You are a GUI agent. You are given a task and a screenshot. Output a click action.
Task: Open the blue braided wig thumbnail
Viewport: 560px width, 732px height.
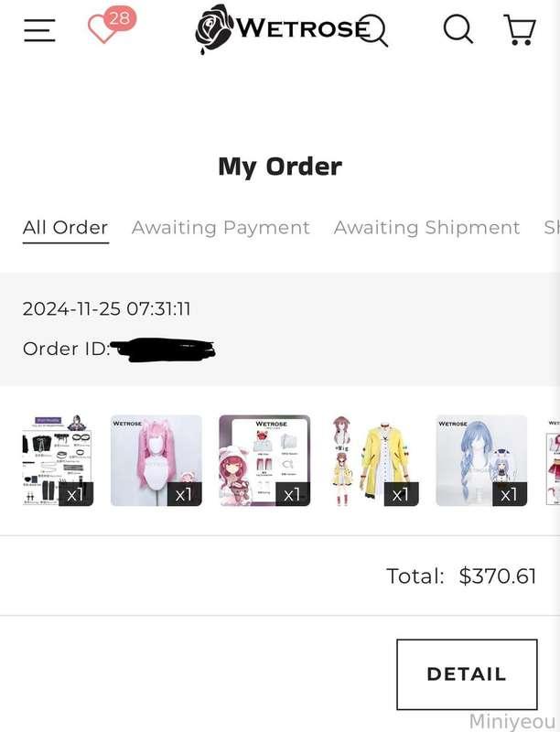click(481, 460)
